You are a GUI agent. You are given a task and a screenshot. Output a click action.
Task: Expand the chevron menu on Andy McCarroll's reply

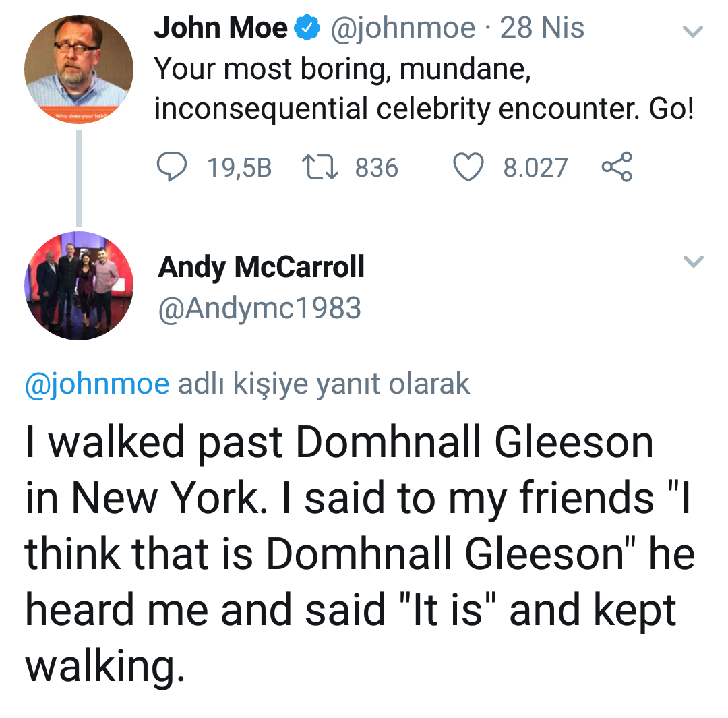click(x=693, y=261)
